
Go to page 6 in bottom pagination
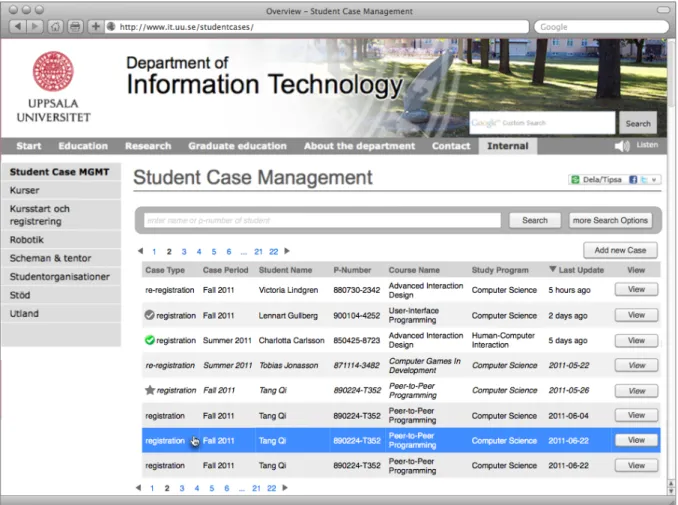click(x=227, y=488)
